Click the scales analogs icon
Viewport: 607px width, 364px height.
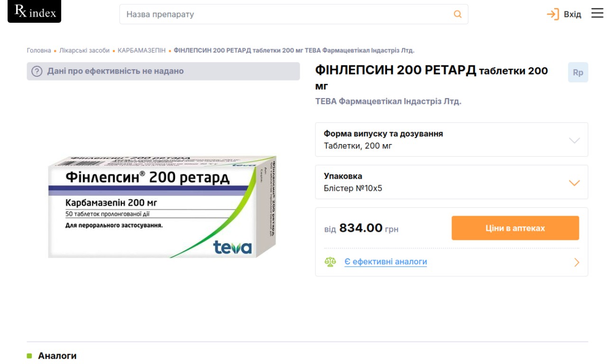(330, 262)
